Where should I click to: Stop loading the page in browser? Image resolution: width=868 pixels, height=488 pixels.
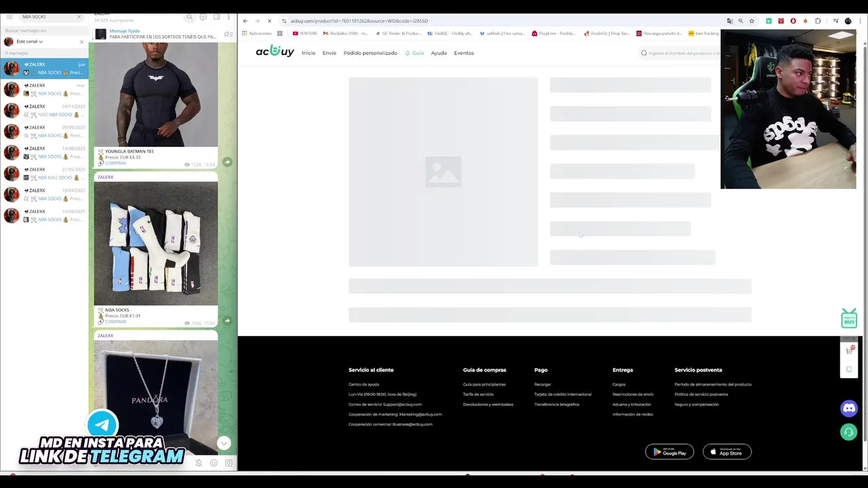(269, 21)
